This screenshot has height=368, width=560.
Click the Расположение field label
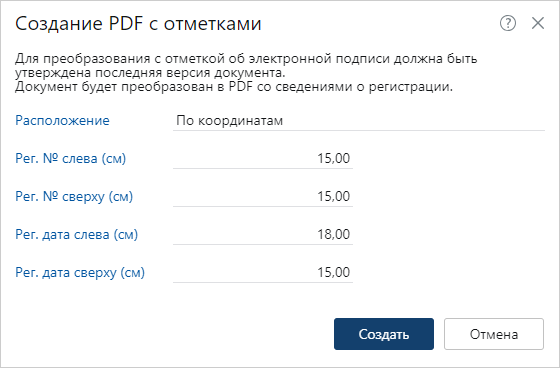pyautogui.click(x=62, y=120)
